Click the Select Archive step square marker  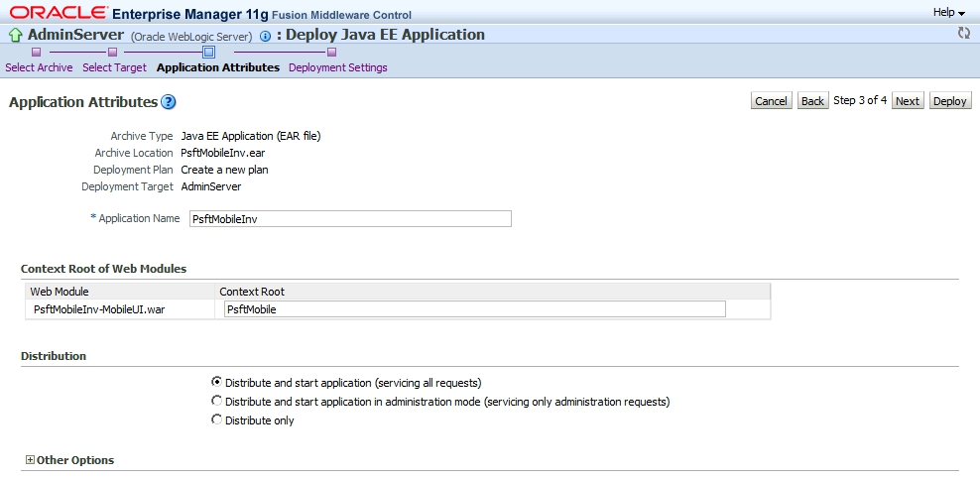pyautogui.click(x=37, y=52)
